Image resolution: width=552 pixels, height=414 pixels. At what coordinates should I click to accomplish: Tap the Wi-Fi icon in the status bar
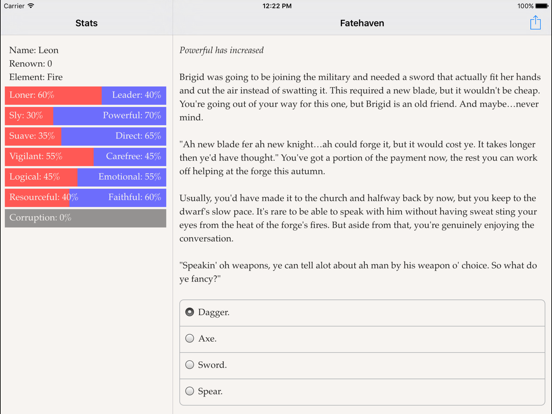click(31, 6)
